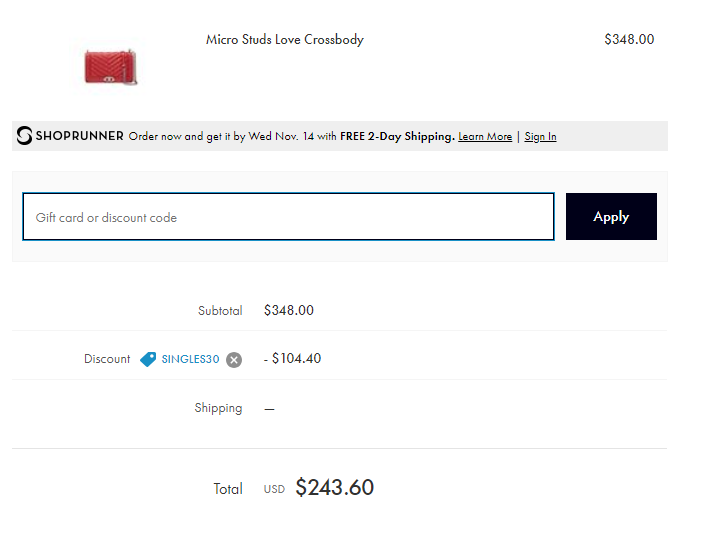Click the product price at top right

coord(629,39)
